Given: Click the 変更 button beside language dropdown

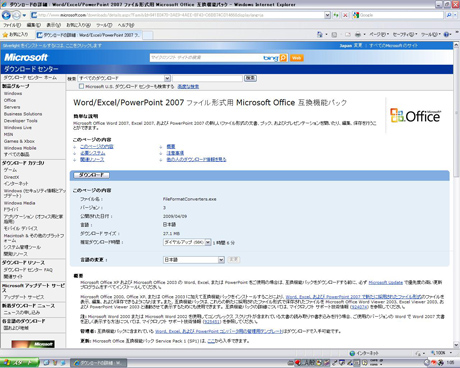Looking at the screenshot, I should pos(234,259).
